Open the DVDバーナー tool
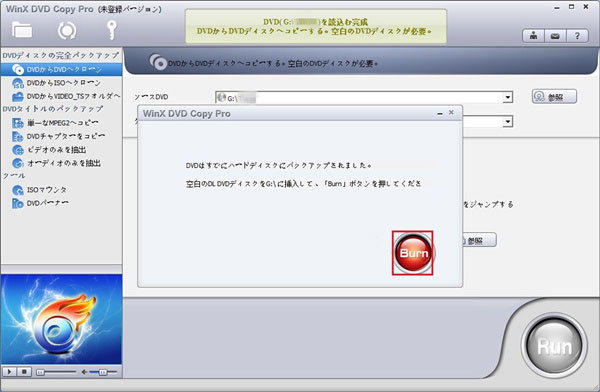The width and height of the screenshot is (600, 392). point(48,203)
